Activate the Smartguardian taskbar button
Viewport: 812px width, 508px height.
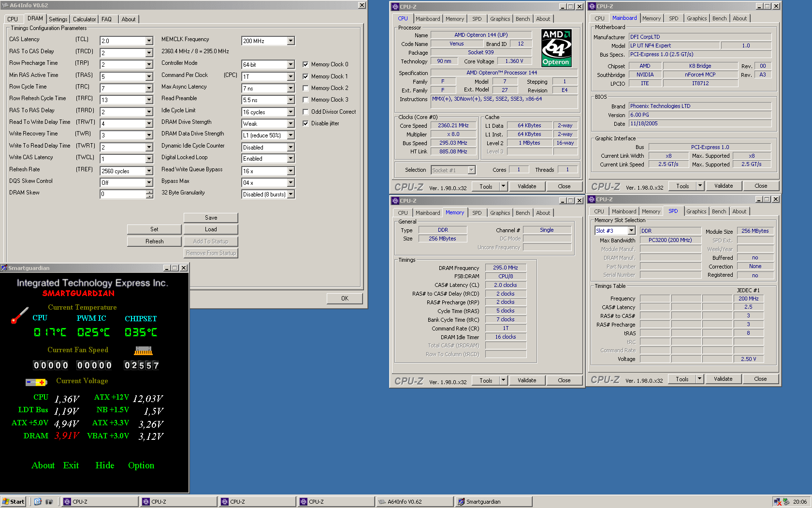tap(493, 502)
